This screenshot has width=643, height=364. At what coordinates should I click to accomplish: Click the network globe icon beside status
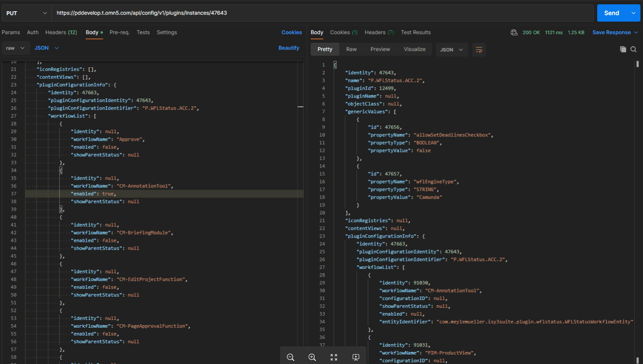(x=514, y=32)
